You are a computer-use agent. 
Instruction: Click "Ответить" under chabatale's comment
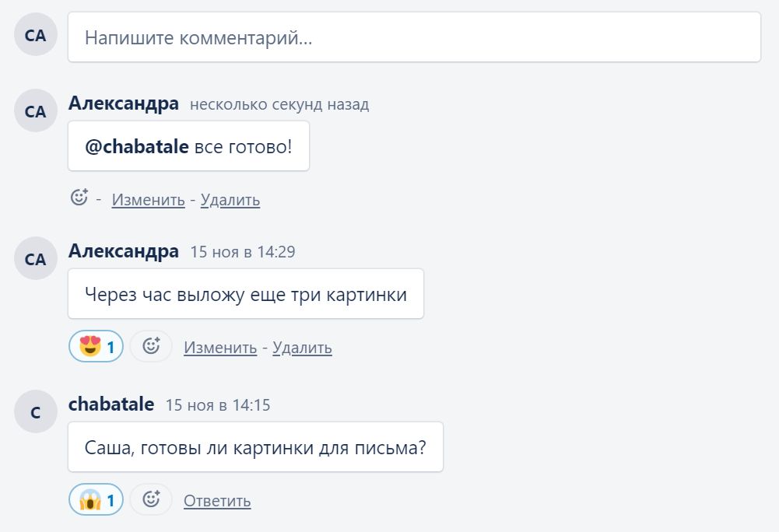(x=217, y=501)
